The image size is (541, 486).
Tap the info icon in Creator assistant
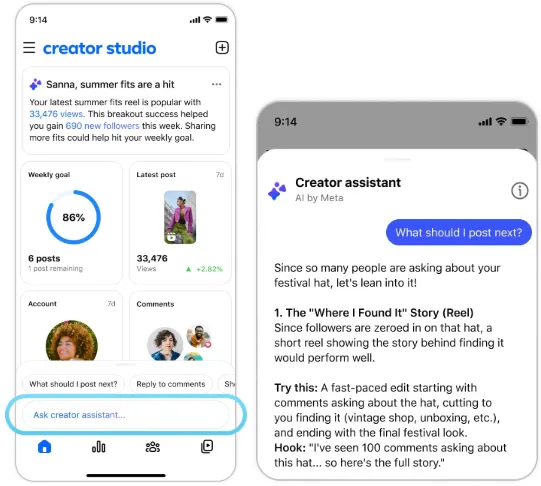519,190
